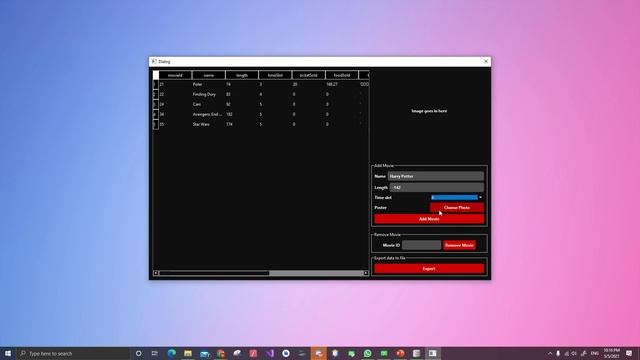Click the red Export button
This screenshot has width=640, height=360.
429,269
